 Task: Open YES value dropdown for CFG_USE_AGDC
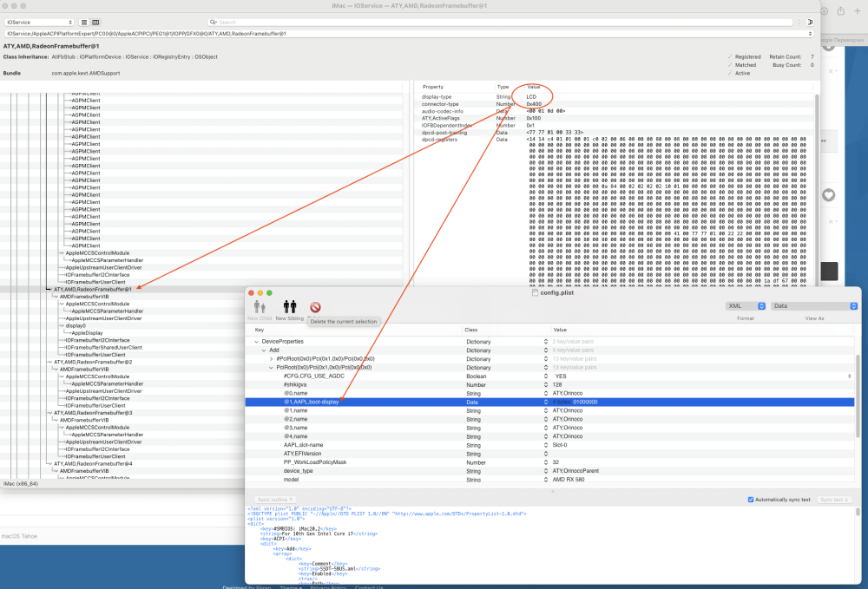(x=849, y=376)
